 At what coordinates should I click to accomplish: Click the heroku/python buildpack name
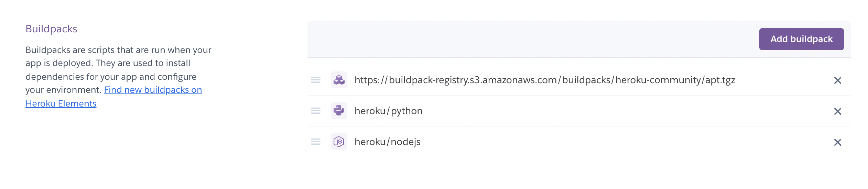(x=389, y=111)
